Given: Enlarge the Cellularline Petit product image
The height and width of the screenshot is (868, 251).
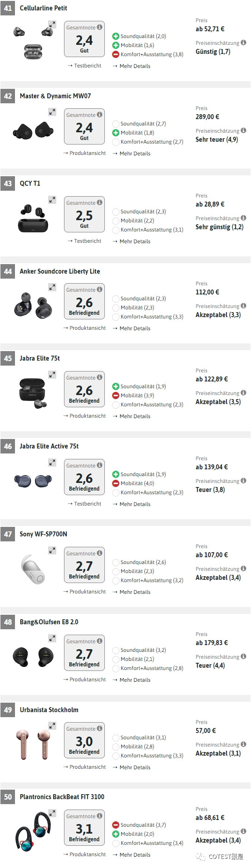Looking at the screenshot, I should [52, 24].
